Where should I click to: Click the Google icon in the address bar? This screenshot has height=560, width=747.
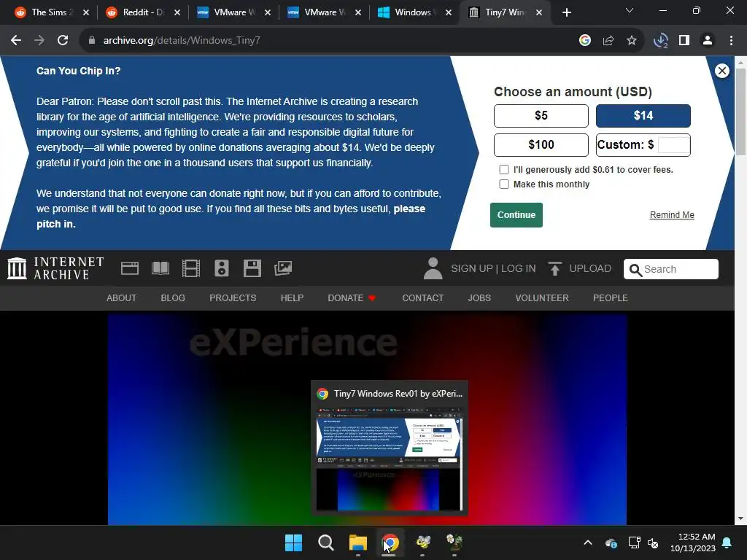(x=585, y=41)
